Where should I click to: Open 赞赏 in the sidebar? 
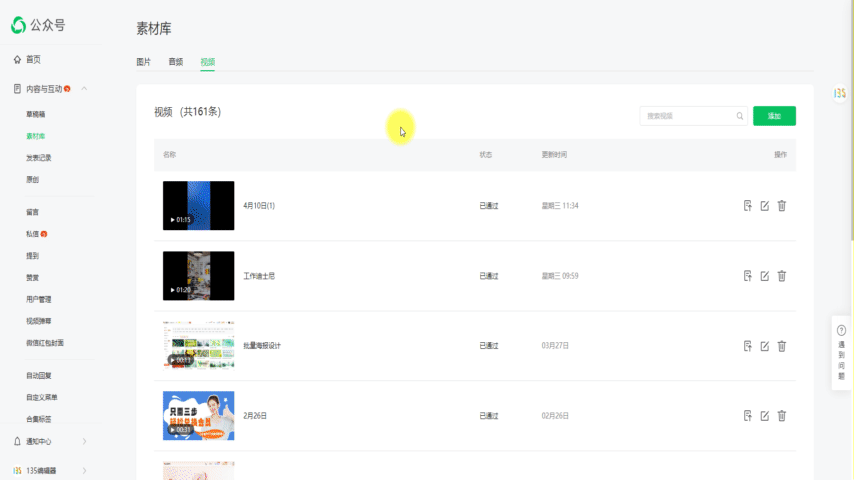click(33, 277)
